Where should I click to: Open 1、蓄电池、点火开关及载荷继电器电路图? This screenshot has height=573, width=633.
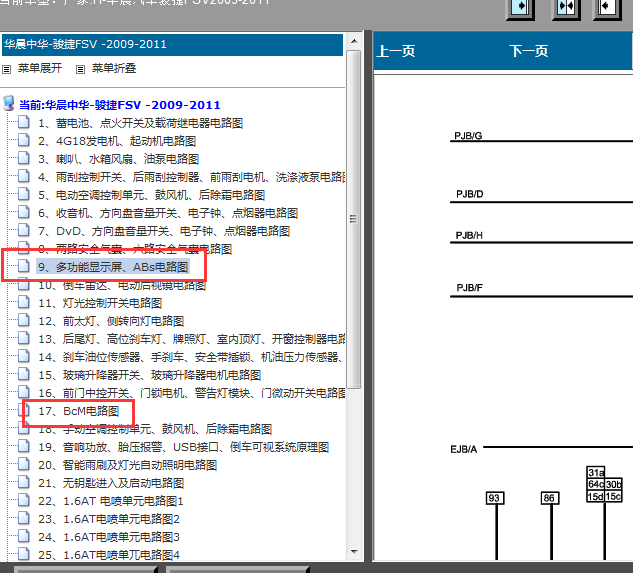click(140, 123)
